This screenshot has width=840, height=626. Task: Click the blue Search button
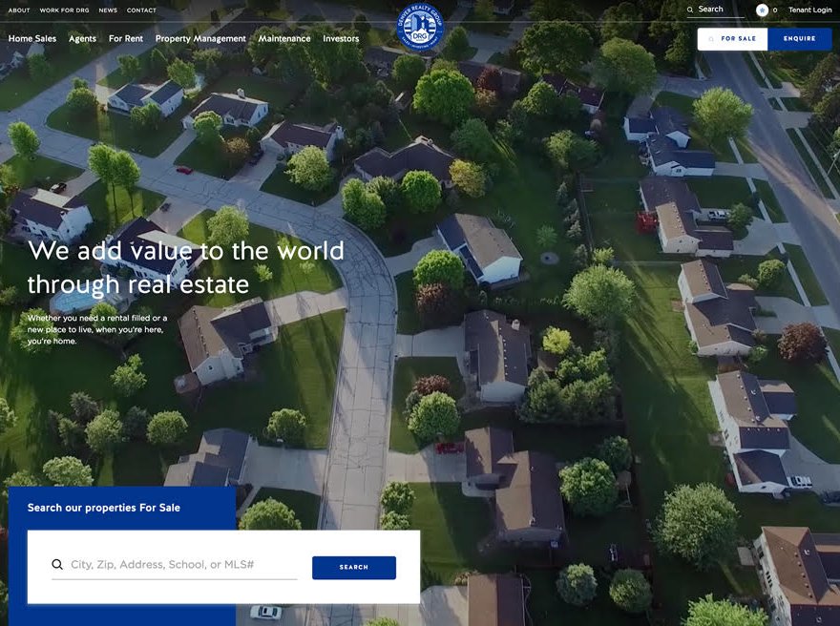354,568
